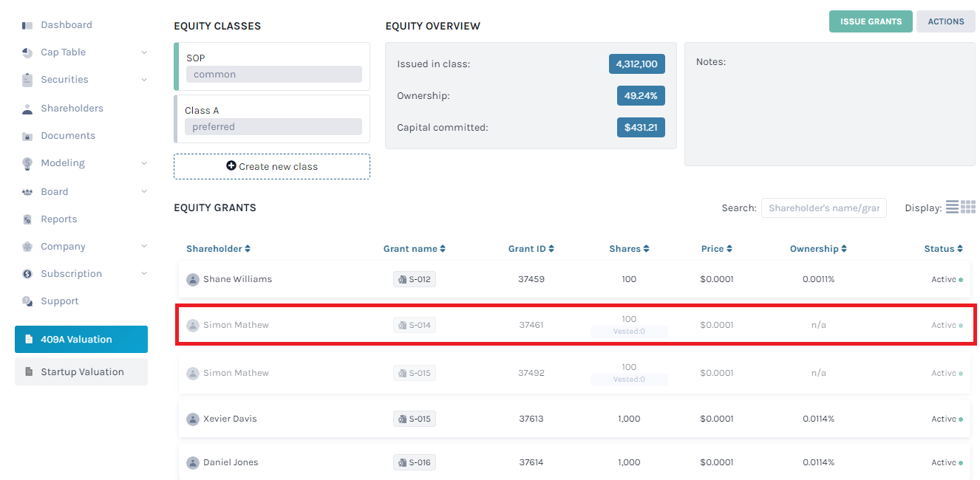Click the shareholder search field
The width and height of the screenshot is (980, 480).
tap(823, 208)
